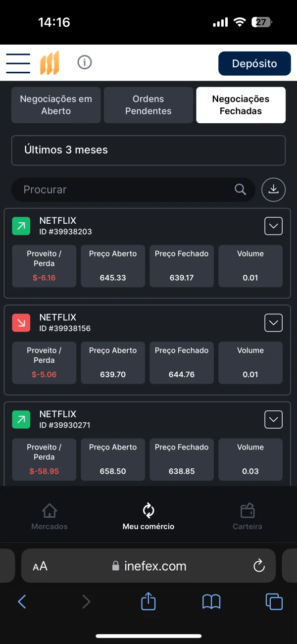Image resolution: width=297 pixels, height=644 pixels.
Task: Open Safari share sheet
Action: (148, 601)
